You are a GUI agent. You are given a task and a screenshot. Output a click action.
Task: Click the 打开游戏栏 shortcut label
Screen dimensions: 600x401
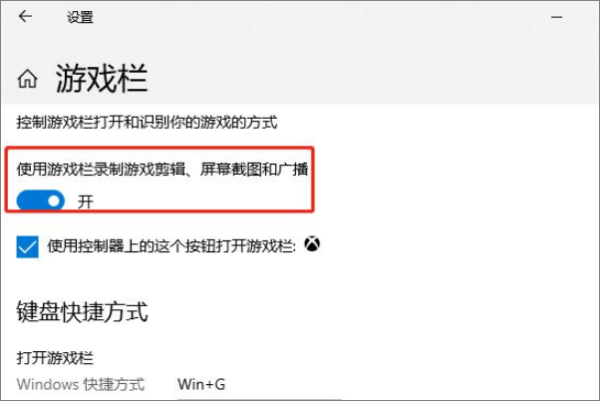point(55,358)
